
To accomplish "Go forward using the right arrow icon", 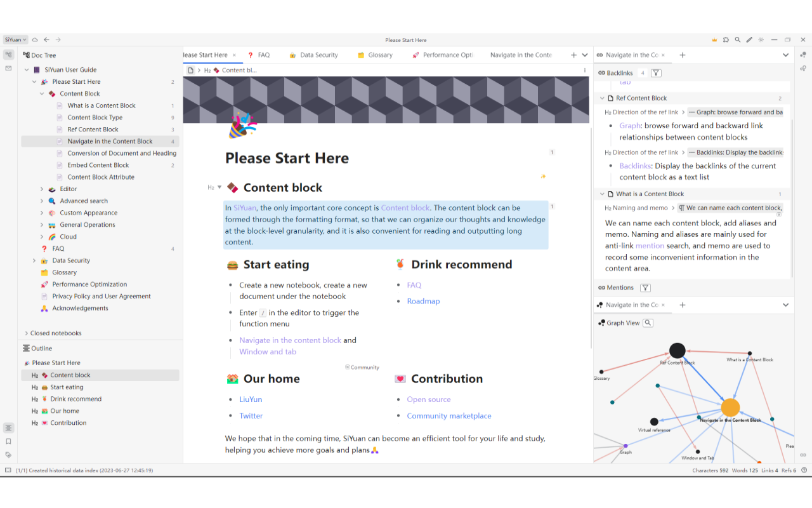I will 58,39.
